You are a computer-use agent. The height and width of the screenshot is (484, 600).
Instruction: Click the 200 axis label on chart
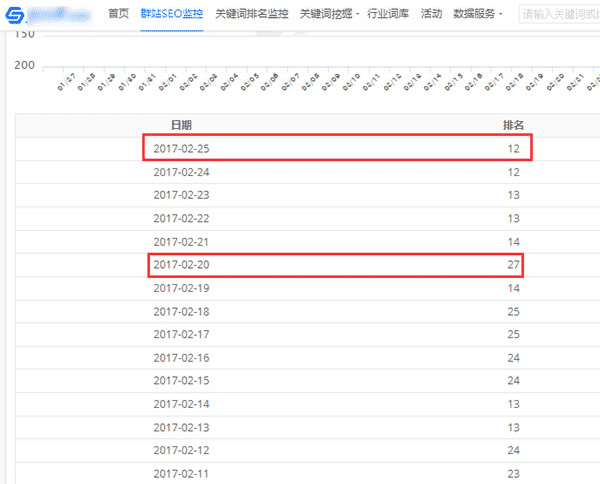[24, 65]
